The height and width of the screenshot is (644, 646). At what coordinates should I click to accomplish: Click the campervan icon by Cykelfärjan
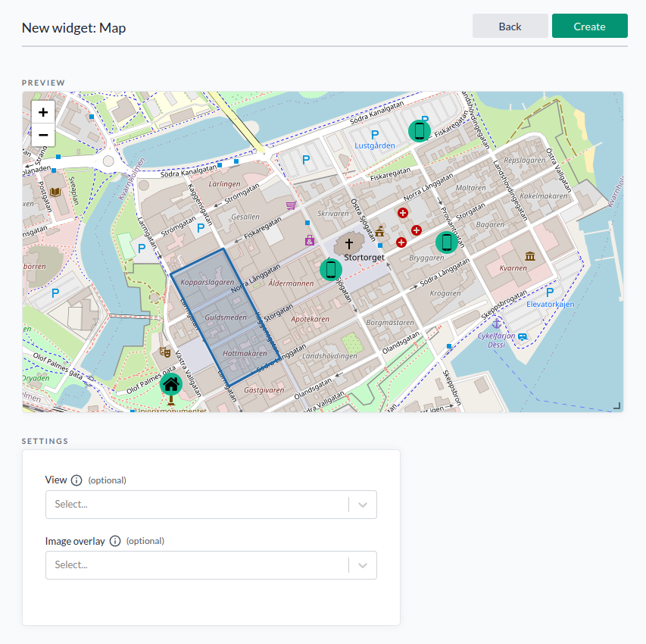tap(523, 337)
